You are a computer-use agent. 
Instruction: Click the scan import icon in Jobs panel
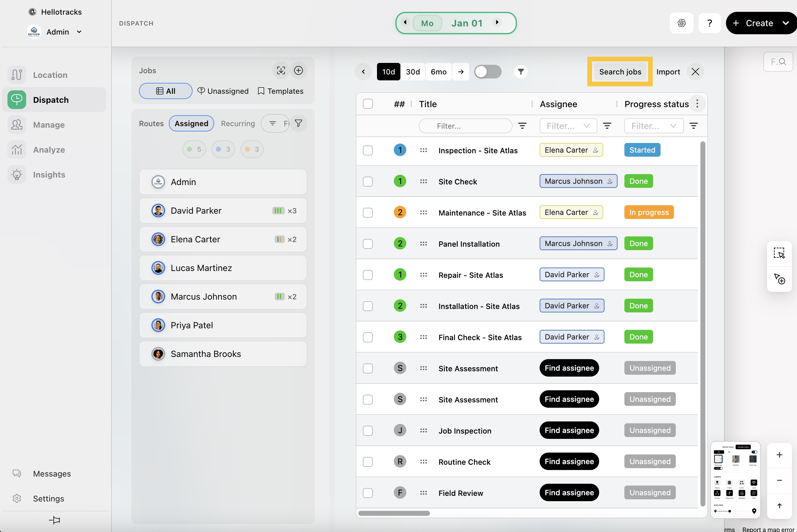[281, 71]
